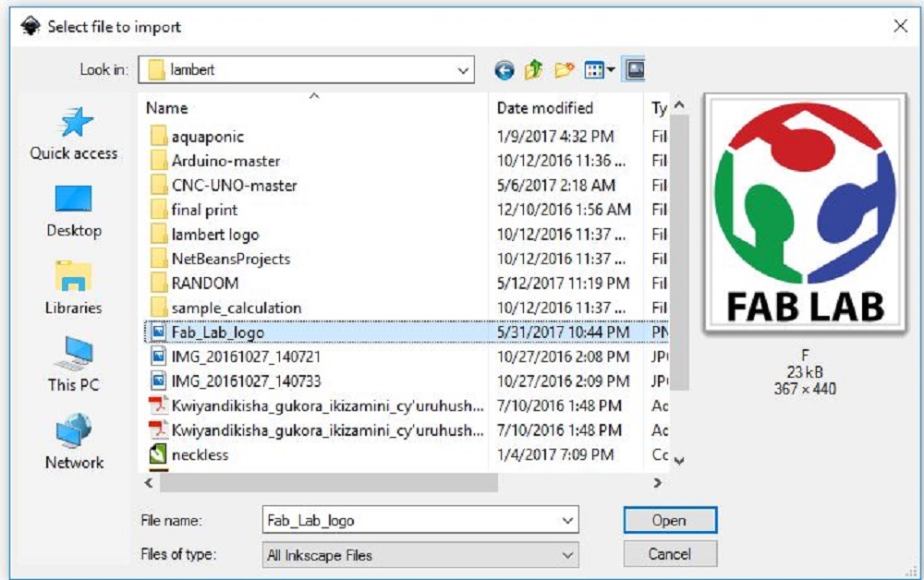Viewport: 924px width, 580px height.
Task: Click the date 5/12/2017 11:19 PM
Action: (563, 284)
